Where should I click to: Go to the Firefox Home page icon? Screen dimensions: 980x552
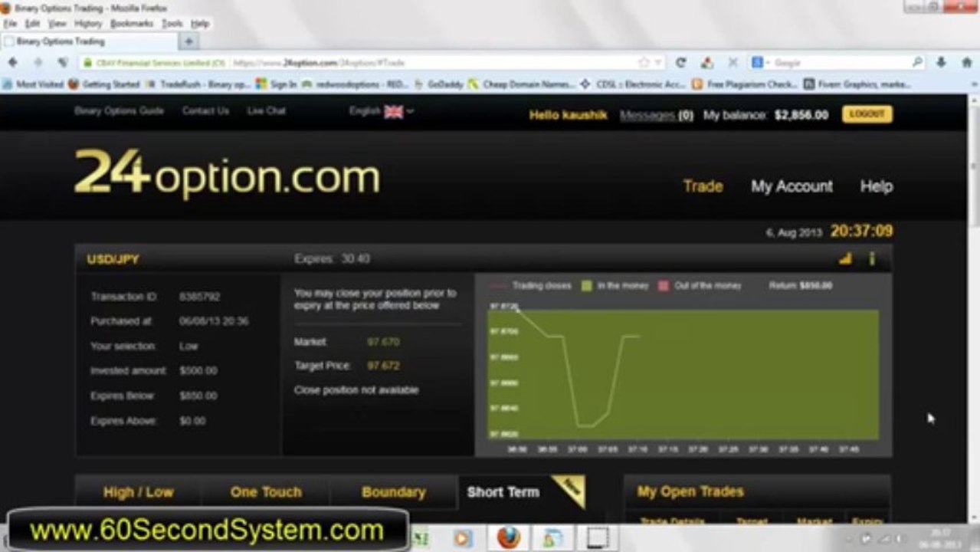click(x=966, y=63)
